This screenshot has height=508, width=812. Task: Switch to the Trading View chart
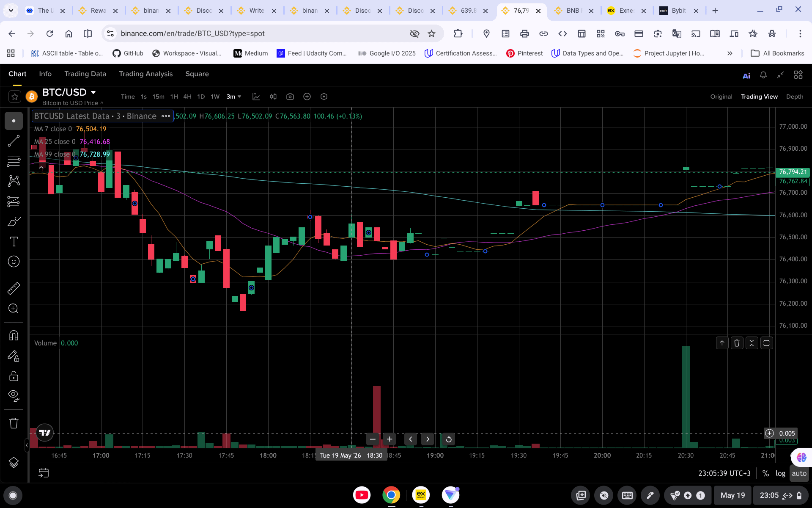coord(759,97)
